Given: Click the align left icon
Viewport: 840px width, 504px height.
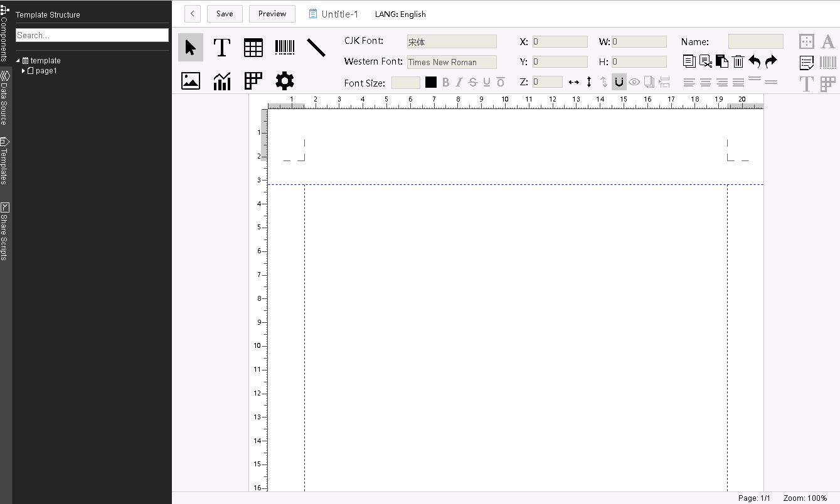Looking at the screenshot, I should click(689, 82).
